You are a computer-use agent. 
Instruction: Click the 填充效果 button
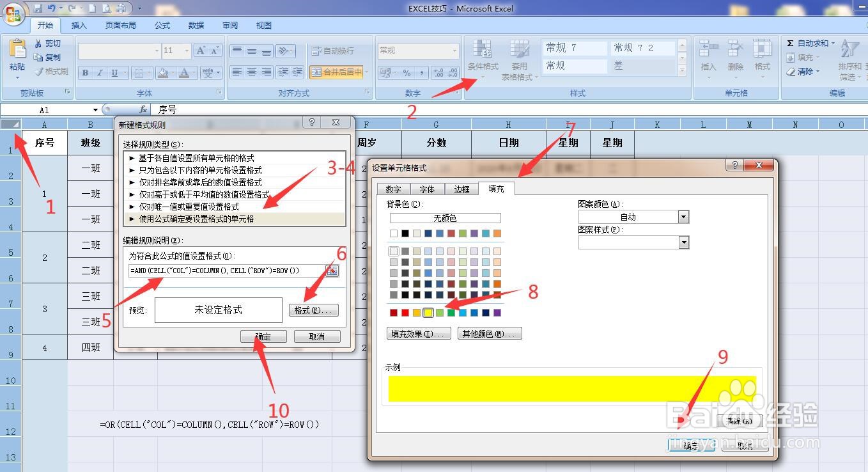419,334
